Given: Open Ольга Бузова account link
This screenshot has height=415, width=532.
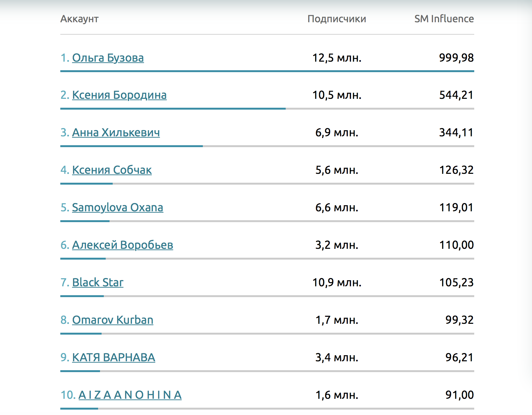Looking at the screenshot, I should tap(108, 58).
